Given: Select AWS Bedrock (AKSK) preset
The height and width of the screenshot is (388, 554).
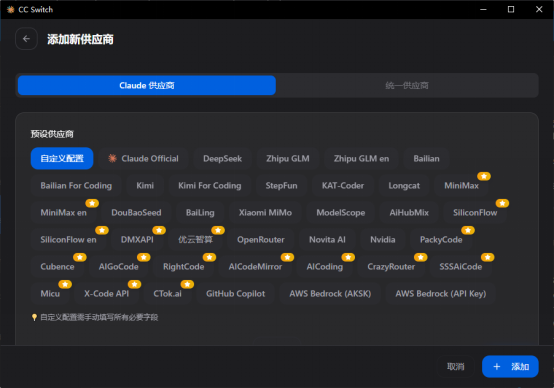Looking at the screenshot, I should (330, 294).
